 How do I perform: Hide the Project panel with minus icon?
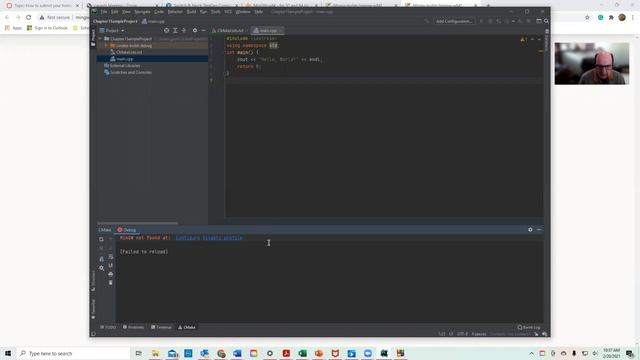pos(203,31)
